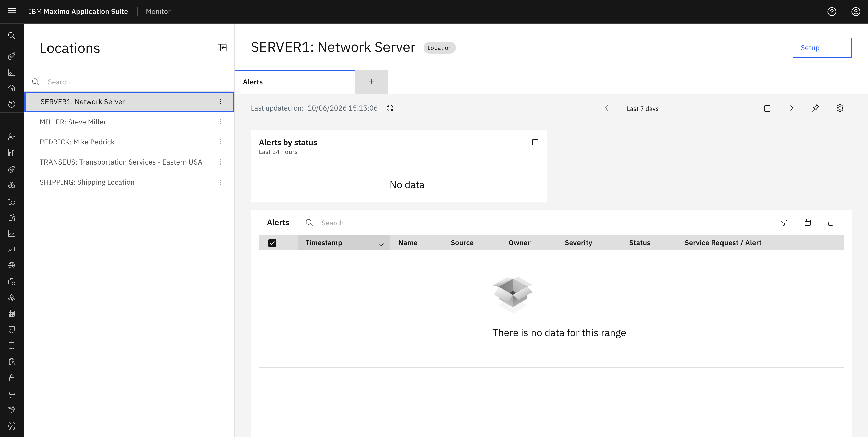Click the search magnifier in left rail

pos(12,36)
